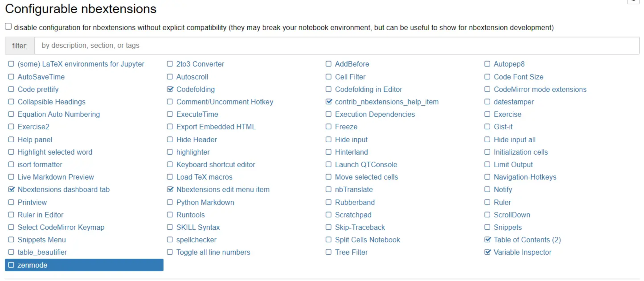Click the Limit Output extension link

[513, 164]
